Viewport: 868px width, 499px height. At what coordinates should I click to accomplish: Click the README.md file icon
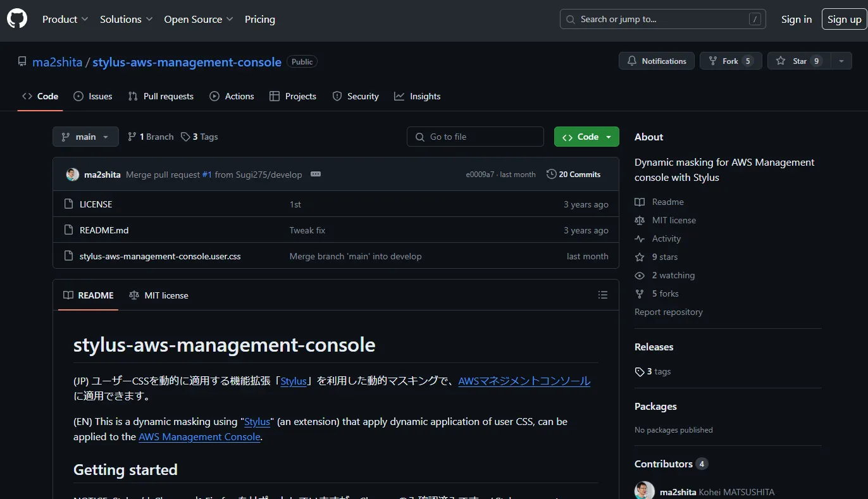coord(69,230)
